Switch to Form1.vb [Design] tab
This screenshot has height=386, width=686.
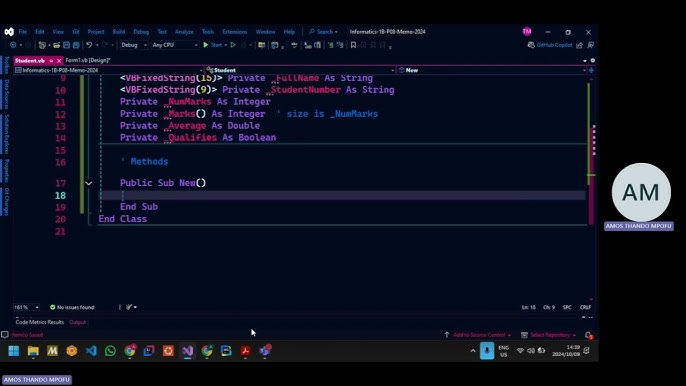(88, 60)
